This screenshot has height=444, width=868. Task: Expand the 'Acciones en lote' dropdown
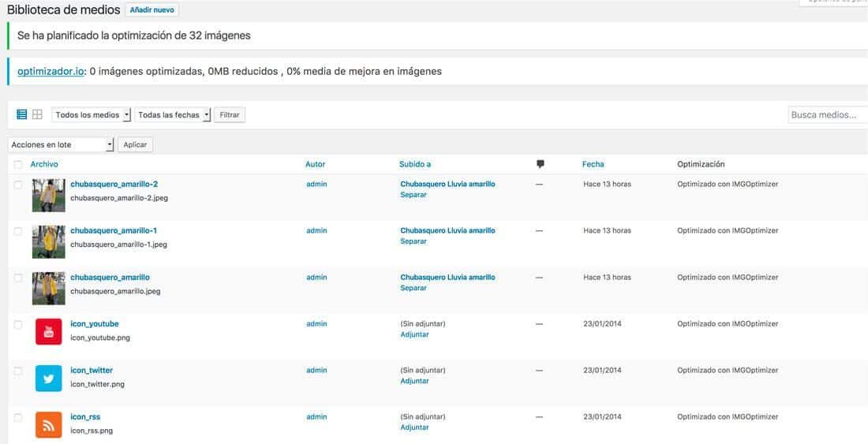click(x=61, y=145)
